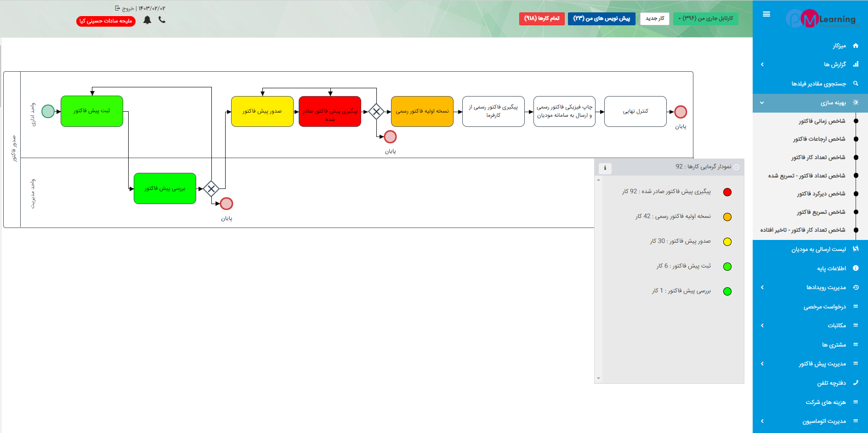The image size is (868, 433).
Task: Select bullet for شاخص دیرکرد فاکتور
Action: tap(856, 194)
